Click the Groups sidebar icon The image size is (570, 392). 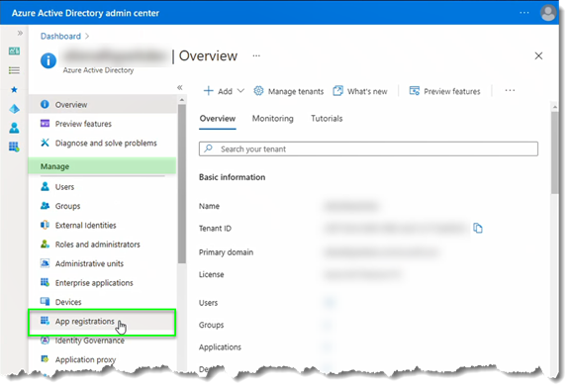(45, 206)
